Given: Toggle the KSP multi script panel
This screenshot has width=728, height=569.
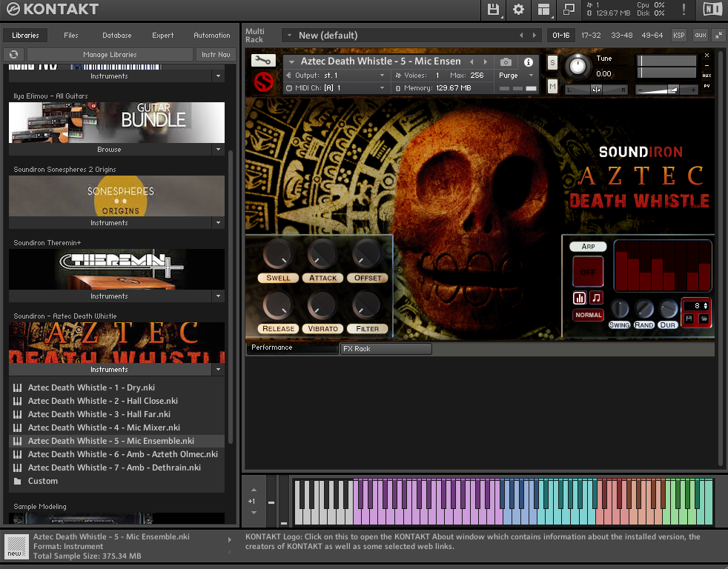Looking at the screenshot, I should pyautogui.click(x=679, y=36).
